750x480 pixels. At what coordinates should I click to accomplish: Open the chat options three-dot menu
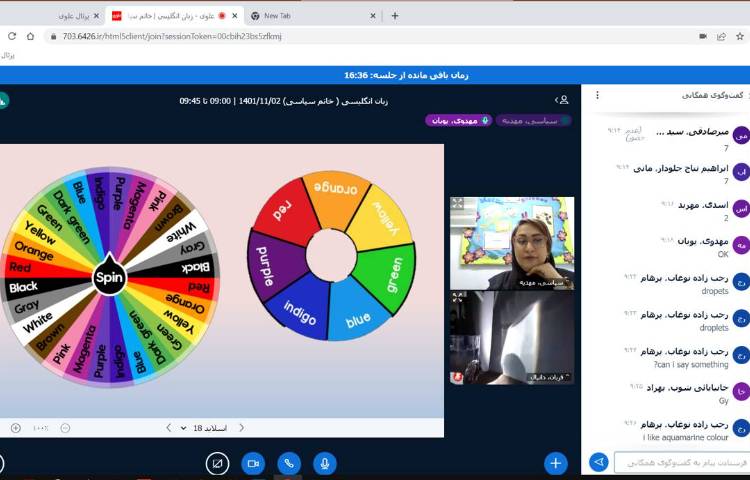pyautogui.click(x=597, y=96)
